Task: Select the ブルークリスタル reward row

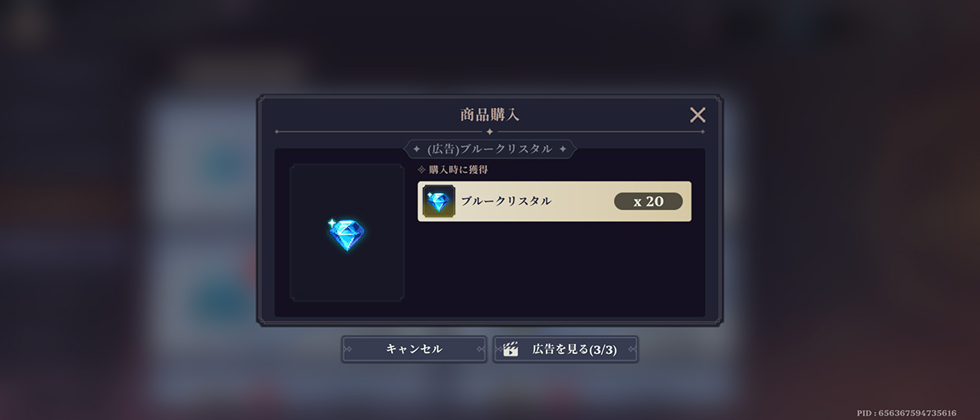Action: point(554,202)
